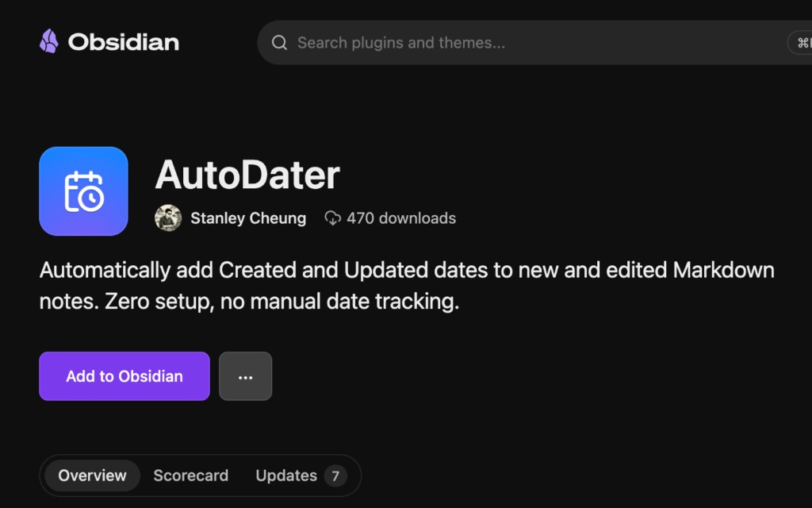
Task: Click Stanley Cheung's avatar picture
Action: pos(168,217)
